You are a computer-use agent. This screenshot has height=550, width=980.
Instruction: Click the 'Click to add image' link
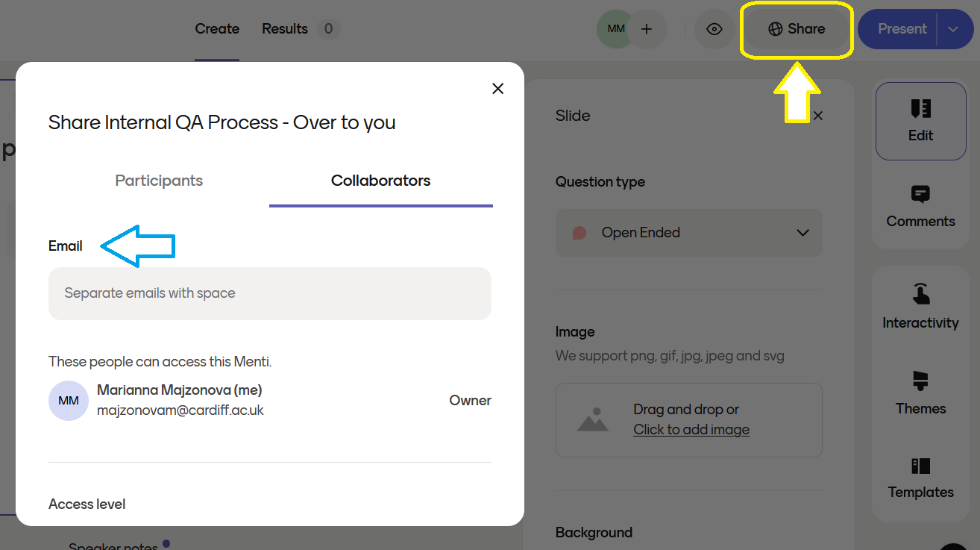(691, 430)
